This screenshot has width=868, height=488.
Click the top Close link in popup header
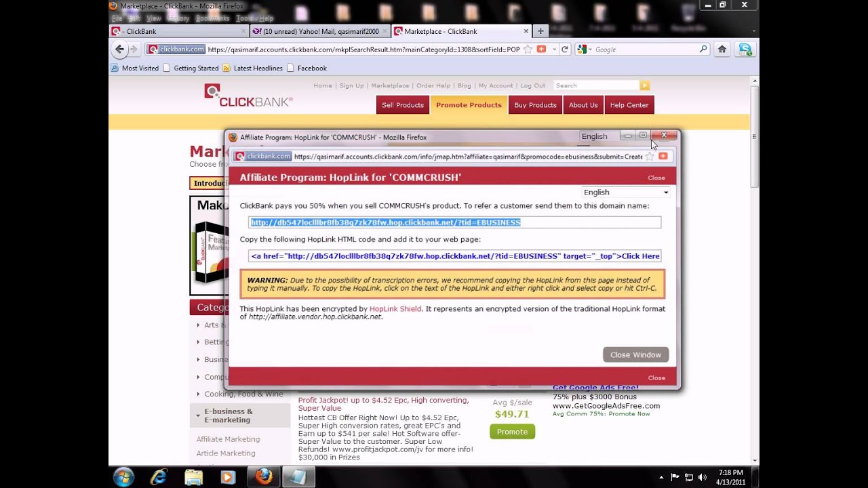pyautogui.click(x=656, y=178)
